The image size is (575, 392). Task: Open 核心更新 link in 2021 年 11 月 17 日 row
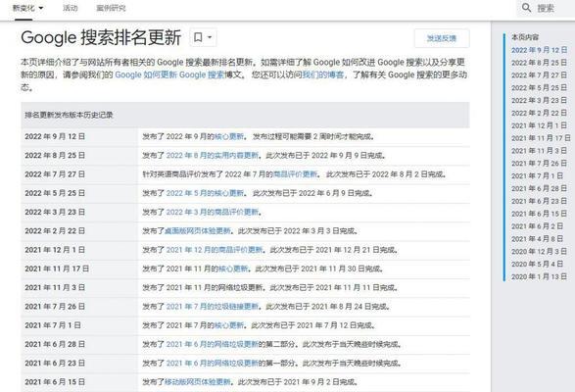tap(233, 269)
